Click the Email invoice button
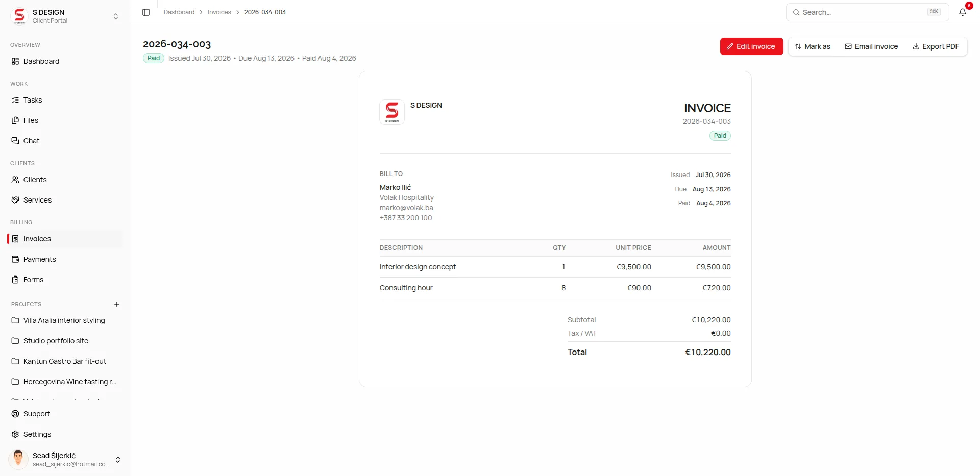Screen dimensions: 980x476 coord(871,46)
